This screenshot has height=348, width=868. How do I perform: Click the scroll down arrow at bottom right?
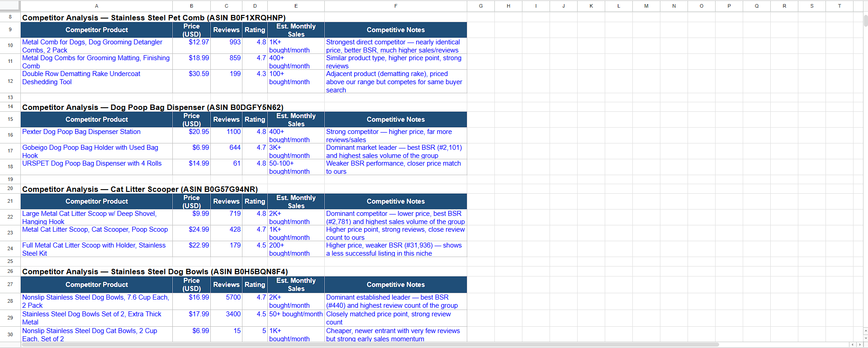[865, 338]
